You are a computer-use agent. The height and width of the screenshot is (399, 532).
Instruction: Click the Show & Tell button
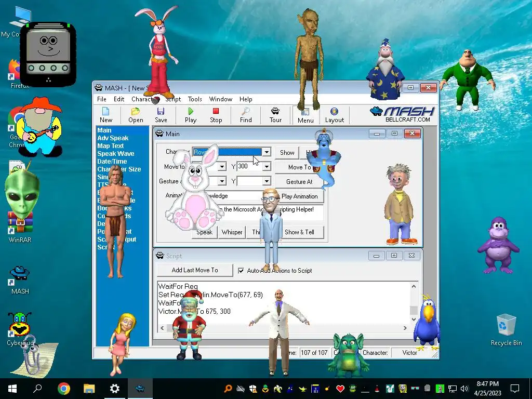coord(299,232)
